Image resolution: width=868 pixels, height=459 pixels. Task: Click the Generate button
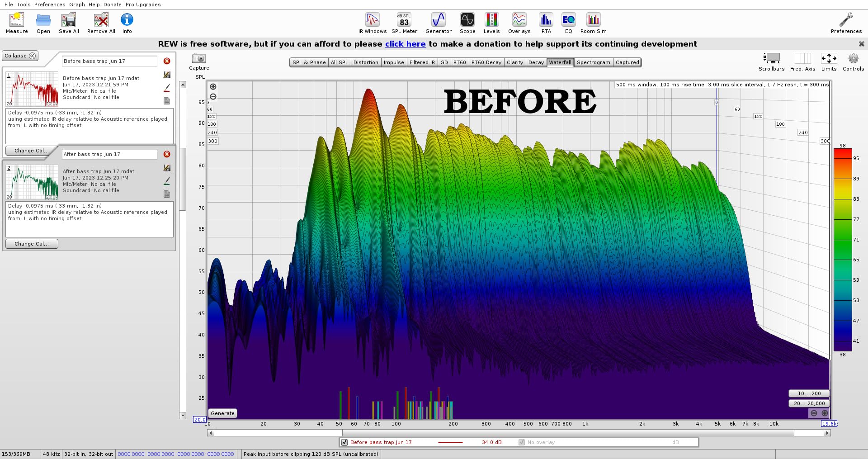222,413
